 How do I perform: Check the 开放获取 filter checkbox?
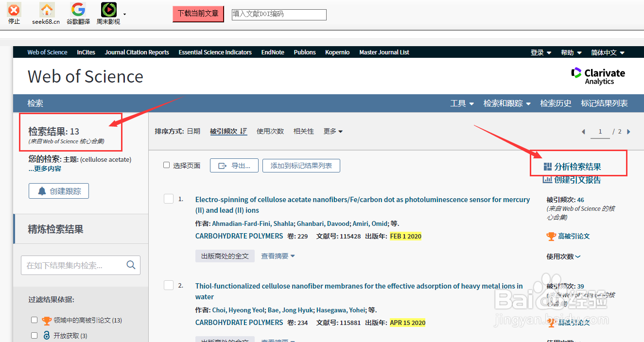click(x=34, y=335)
